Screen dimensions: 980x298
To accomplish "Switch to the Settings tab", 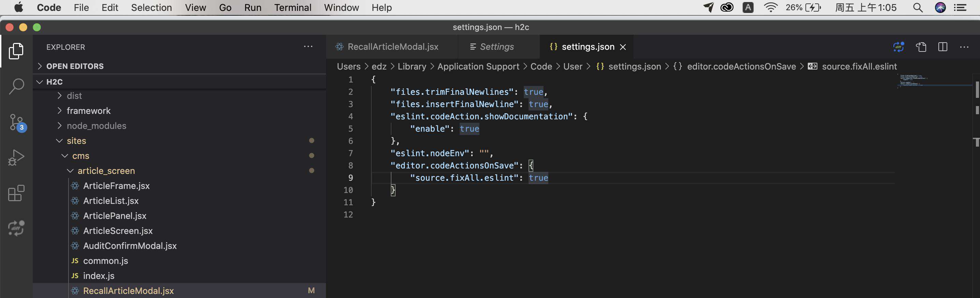I will click(x=499, y=47).
